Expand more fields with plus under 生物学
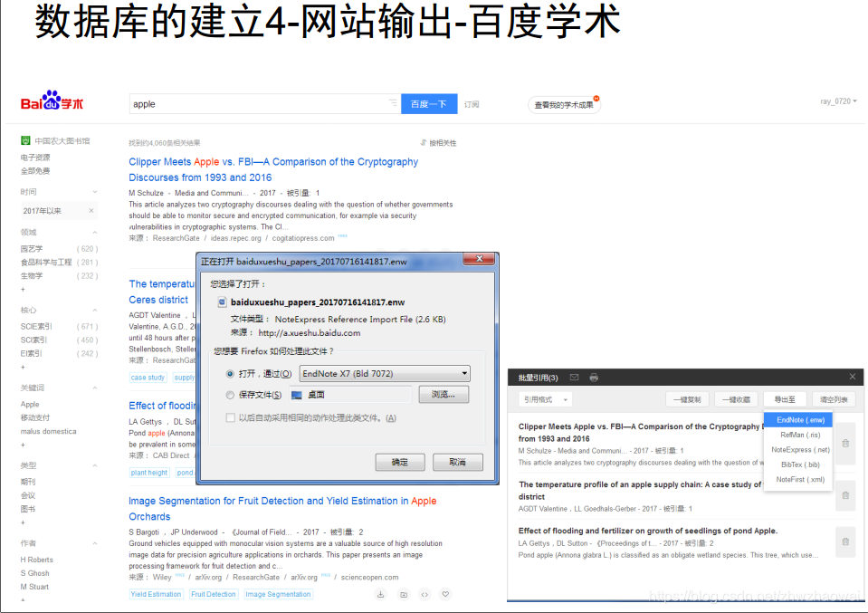The width and height of the screenshot is (868, 613). coord(23,289)
